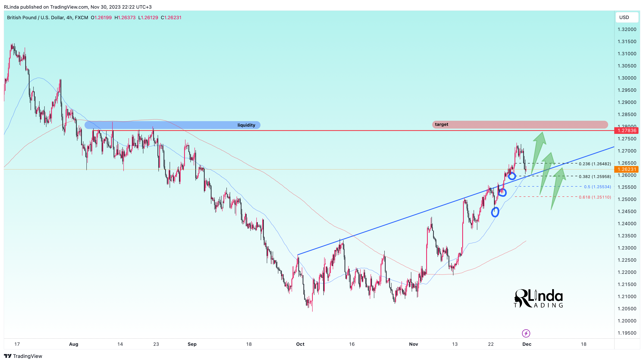Click the Sep date axis label
Viewport: 644px width, 363px height.
(192, 344)
